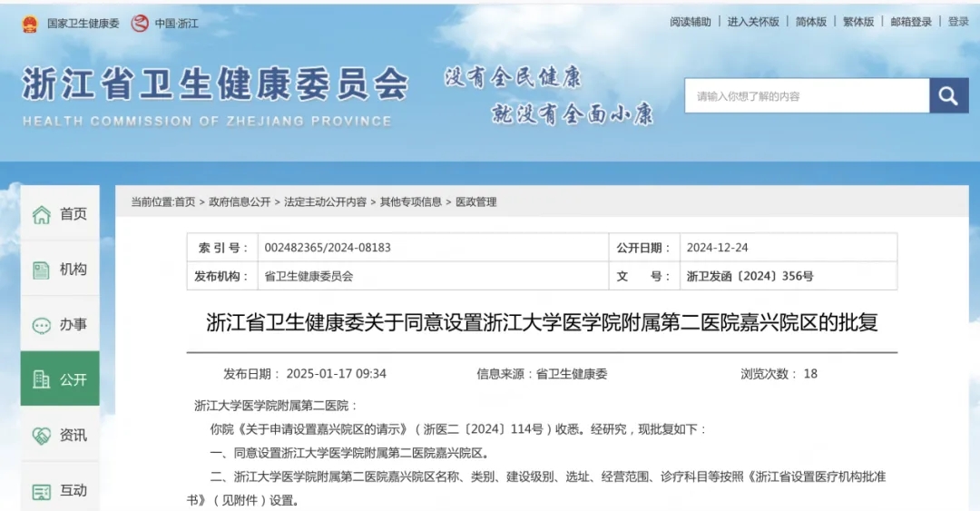980x511 pixels.
Task: Select 繁体版 language option
Action: tap(858, 22)
